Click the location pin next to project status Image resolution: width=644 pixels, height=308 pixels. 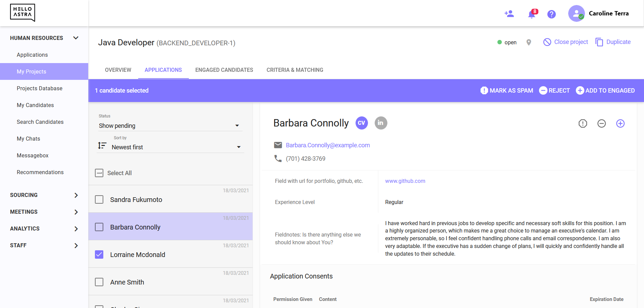(x=529, y=43)
